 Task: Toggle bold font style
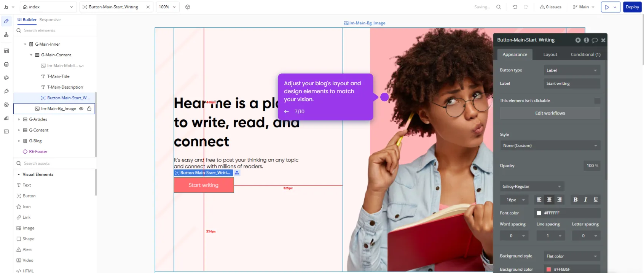click(x=575, y=200)
